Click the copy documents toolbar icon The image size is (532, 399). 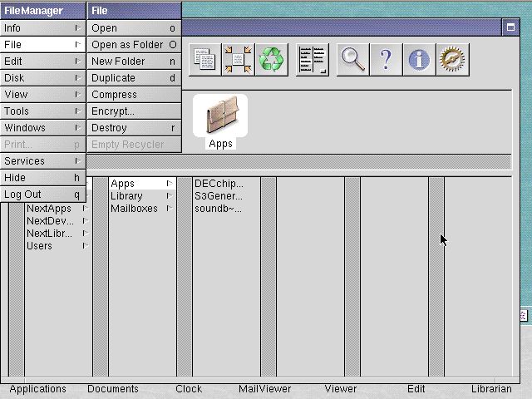[x=204, y=60]
